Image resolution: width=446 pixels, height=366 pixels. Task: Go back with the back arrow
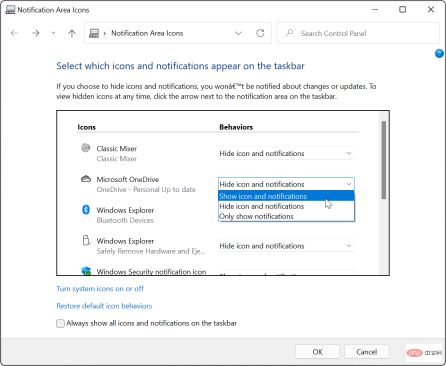pos(14,33)
